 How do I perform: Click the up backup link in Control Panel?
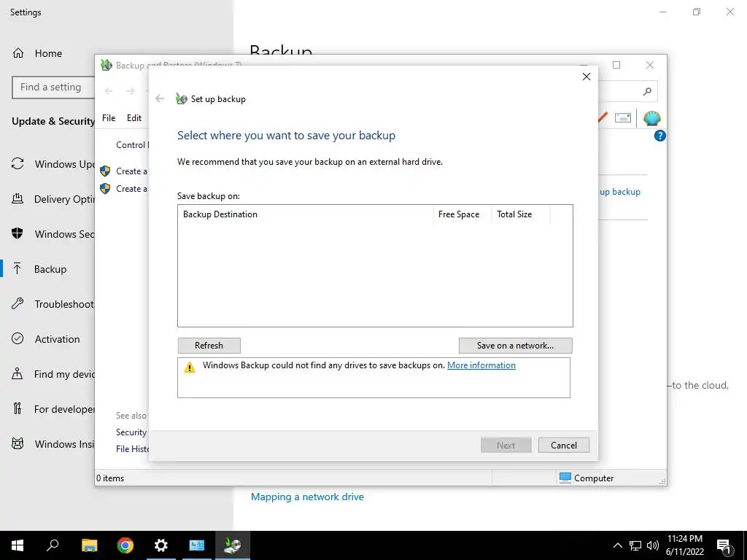click(x=620, y=192)
